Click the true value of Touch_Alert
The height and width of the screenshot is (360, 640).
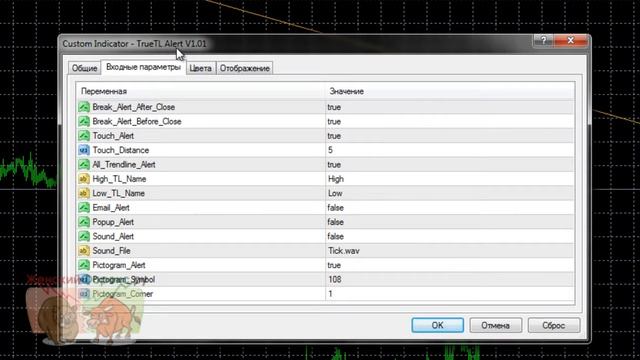coord(334,136)
